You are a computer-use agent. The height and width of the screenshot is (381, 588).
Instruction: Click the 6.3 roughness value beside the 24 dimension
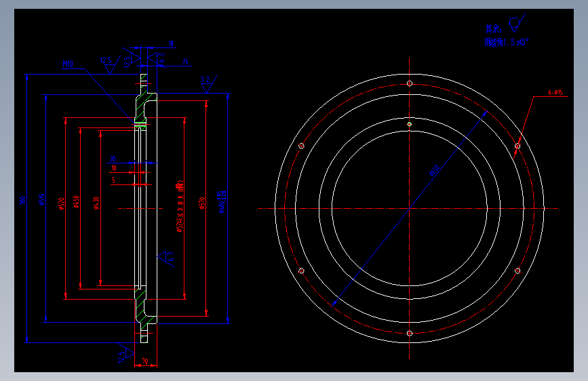point(161,58)
